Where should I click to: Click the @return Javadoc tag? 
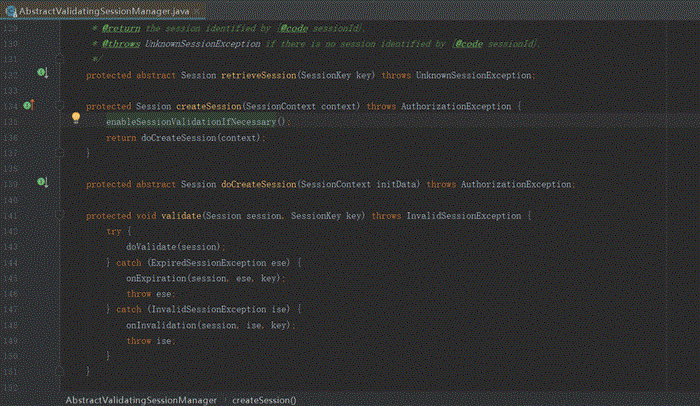point(121,28)
